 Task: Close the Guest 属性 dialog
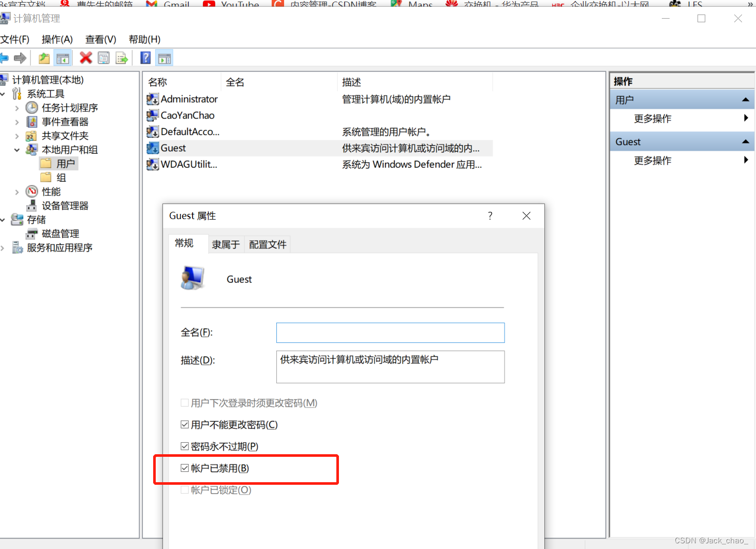526,215
